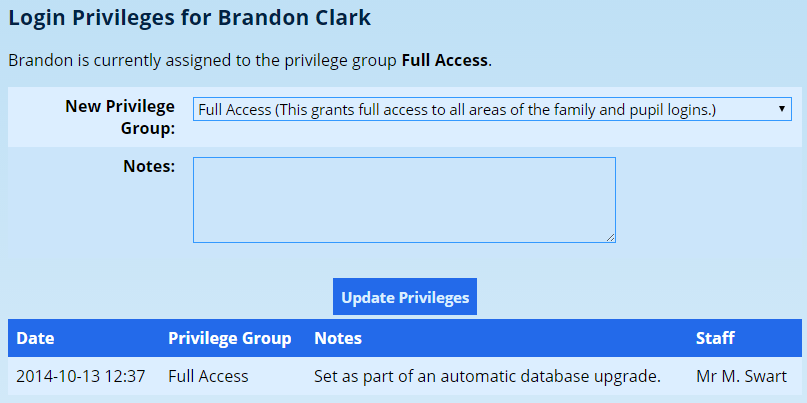Click the Full Access cell in table
The height and width of the screenshot is (403, 807).
point(208,376)
